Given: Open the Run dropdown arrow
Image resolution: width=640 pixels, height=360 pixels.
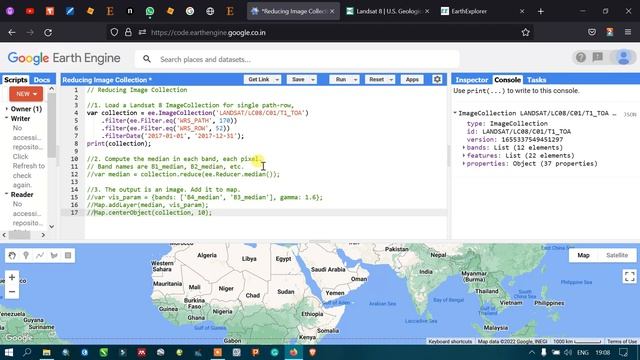Looking at the screenshot, I should tap(356, 80).
